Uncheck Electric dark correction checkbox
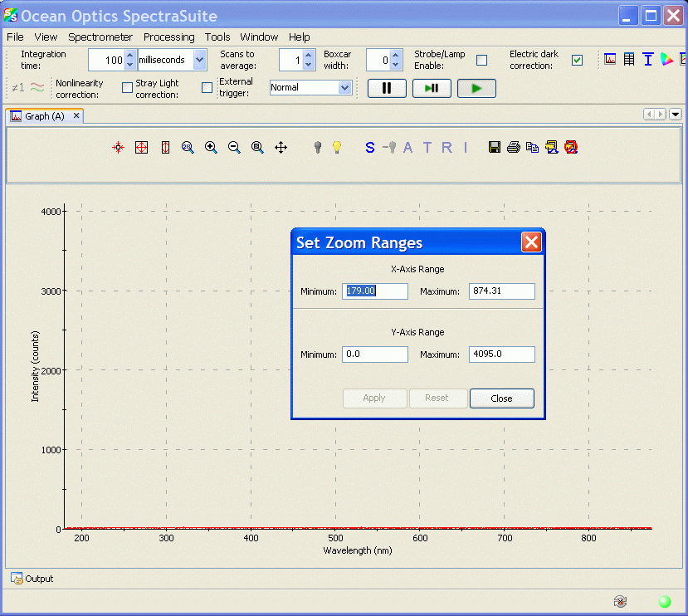The height and width of the screenshot is (616, 688). point(577,60)
